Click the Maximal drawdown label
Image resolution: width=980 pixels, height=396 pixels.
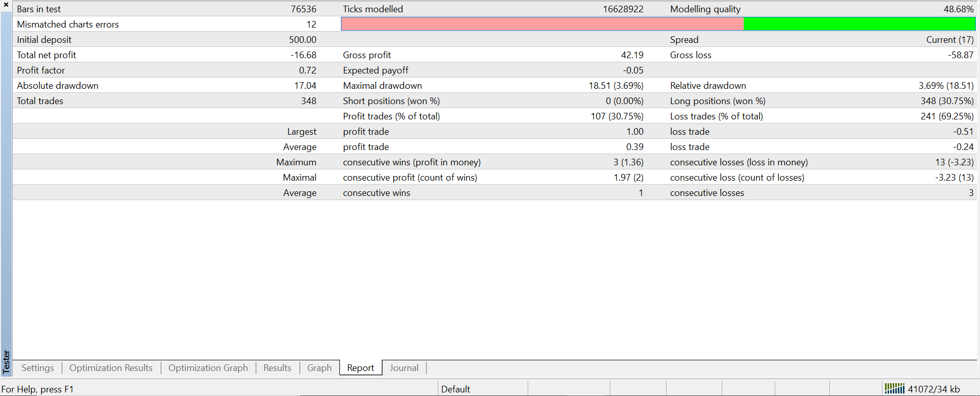(x=382, y=86)
